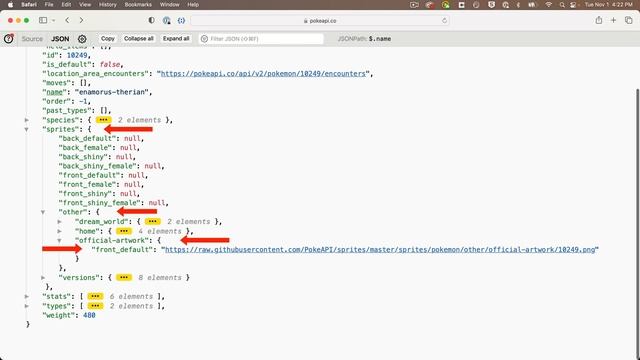Viewport: 640px width, 360px height.
Task: Click the weight value 480
Action: click(89, 316)
